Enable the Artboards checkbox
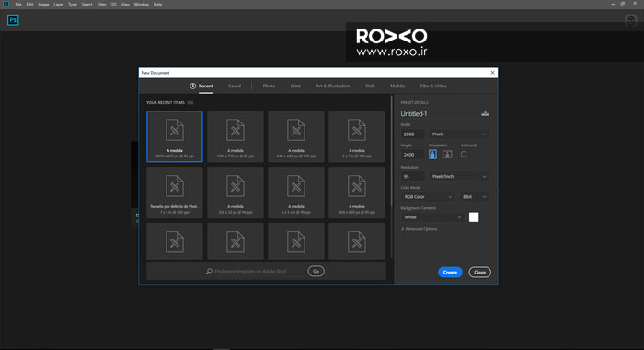This screenshot has height=350, width=644. pyautogui.click(x=464, y=154)
